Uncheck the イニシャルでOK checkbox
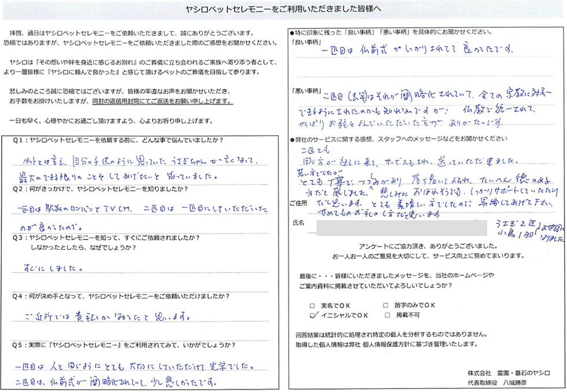The image size is (567, 392). pyautogui.click(x=313, y=315)
